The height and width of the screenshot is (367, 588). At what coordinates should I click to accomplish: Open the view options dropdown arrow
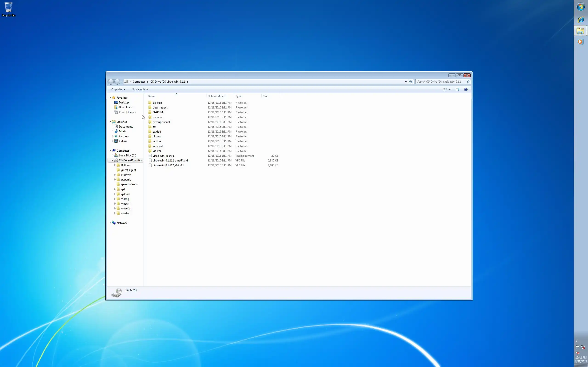450,89
